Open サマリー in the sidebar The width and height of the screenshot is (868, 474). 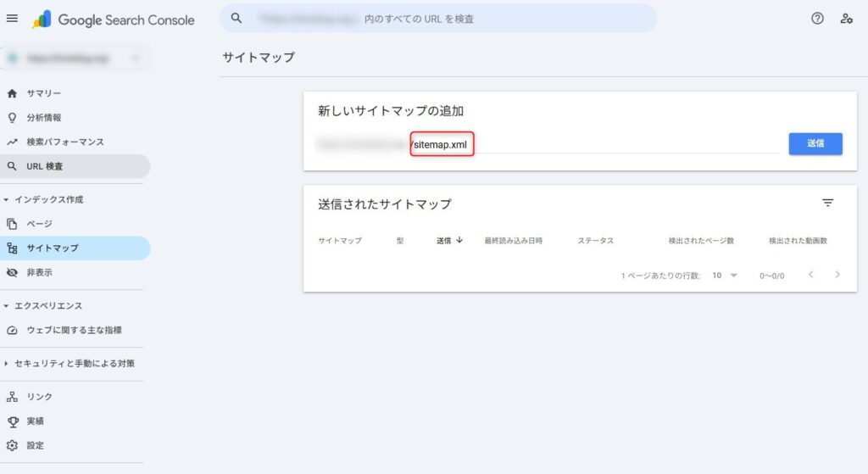click(43, 93)
